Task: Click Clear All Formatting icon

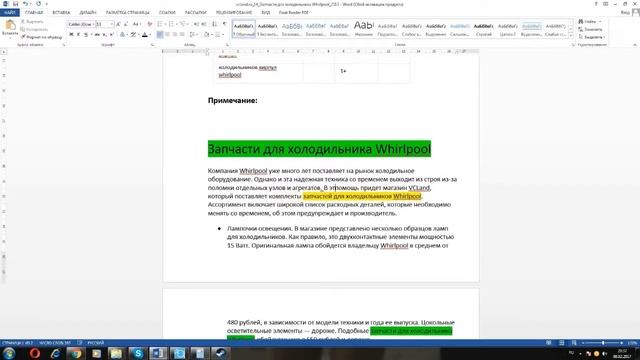Action: coord(149,24)
